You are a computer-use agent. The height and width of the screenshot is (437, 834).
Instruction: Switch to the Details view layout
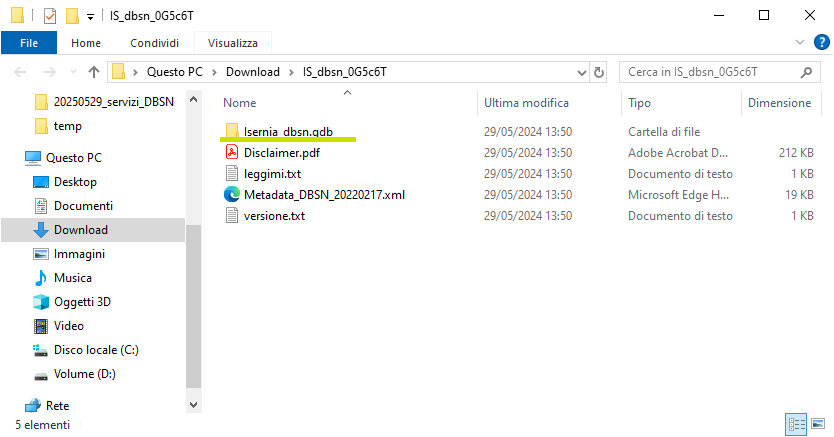pyautogui.click(x=794, y=424)
